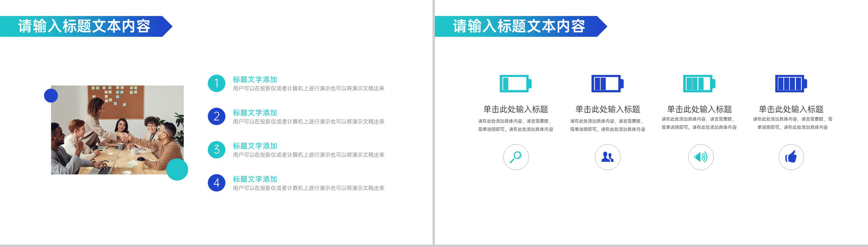Select the gray description text beside number 4

308,188
